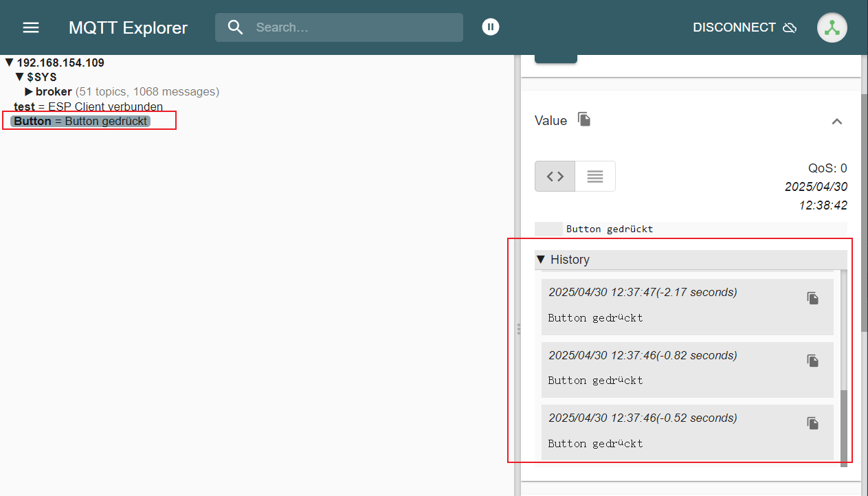Pause incoming message updates
The image size is (868, 496).
(490, 27)
